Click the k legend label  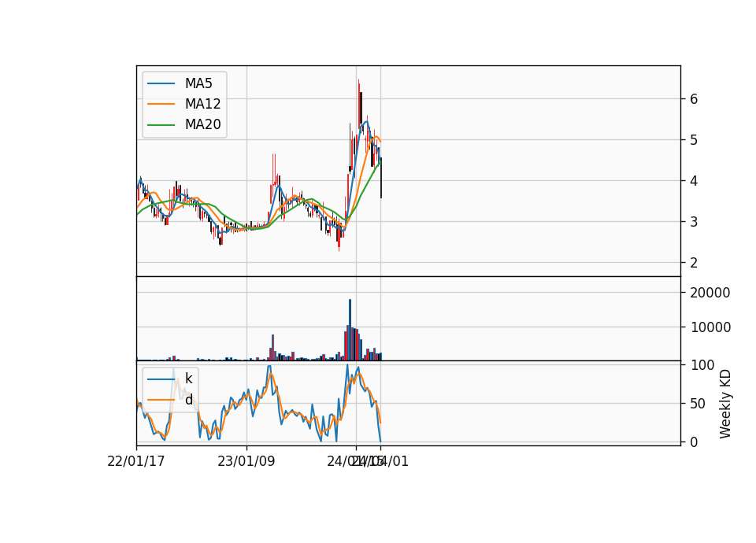pyautogui.click(x=188, y=379)
